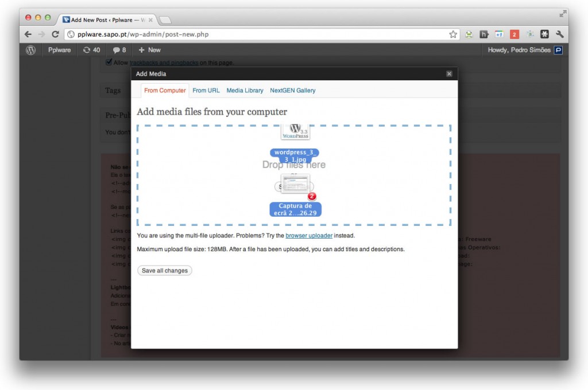This screenshot has height=390, width=588.
Task: Click the printer extension icon
Action: click(469, 34)
